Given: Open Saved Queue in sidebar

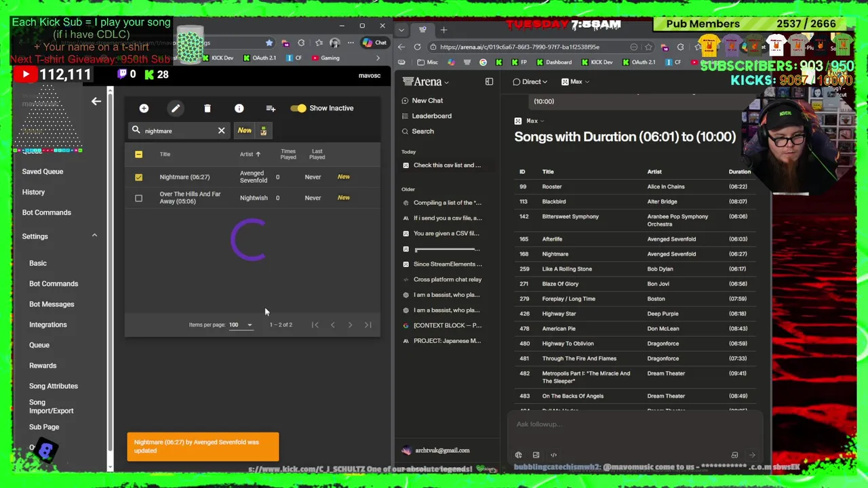Looking at the screenshot, I should click(x=43, y=171).
